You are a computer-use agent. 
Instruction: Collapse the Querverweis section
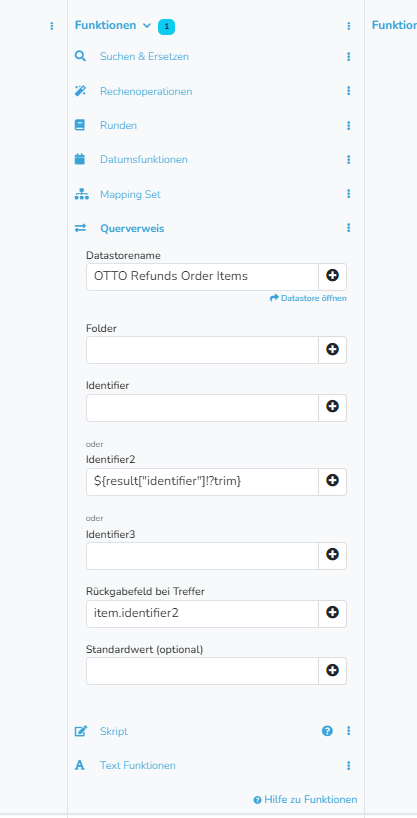[132, 228]
